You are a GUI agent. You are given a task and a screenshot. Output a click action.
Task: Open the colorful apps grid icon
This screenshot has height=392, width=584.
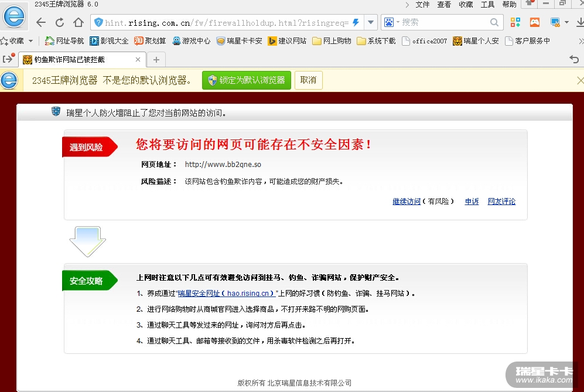(515, 23)
